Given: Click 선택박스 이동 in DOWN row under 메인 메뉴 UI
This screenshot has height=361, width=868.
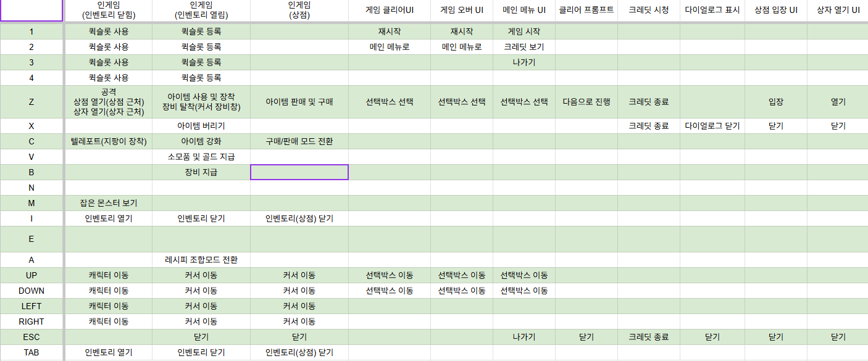Looking at the screenshot, I should tap(524, 291).
